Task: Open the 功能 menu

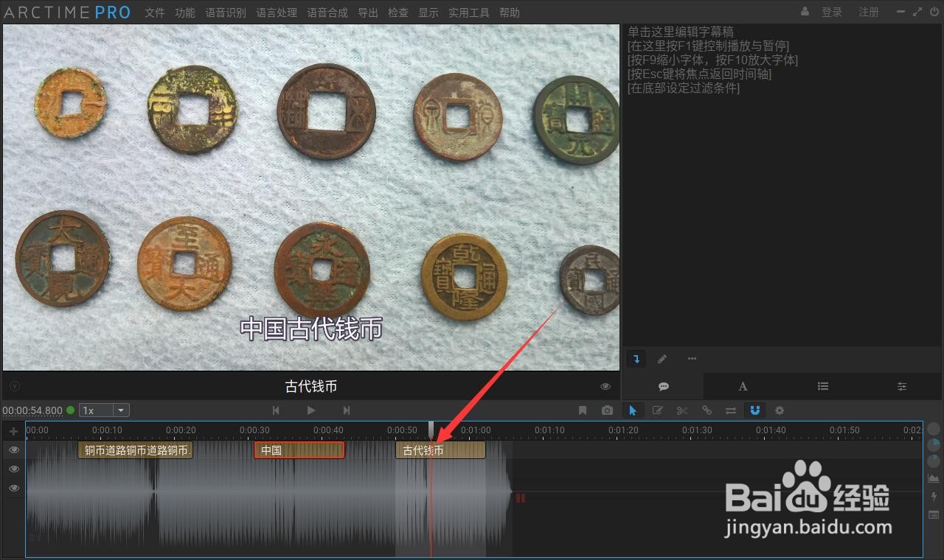Action: (185, 13)
